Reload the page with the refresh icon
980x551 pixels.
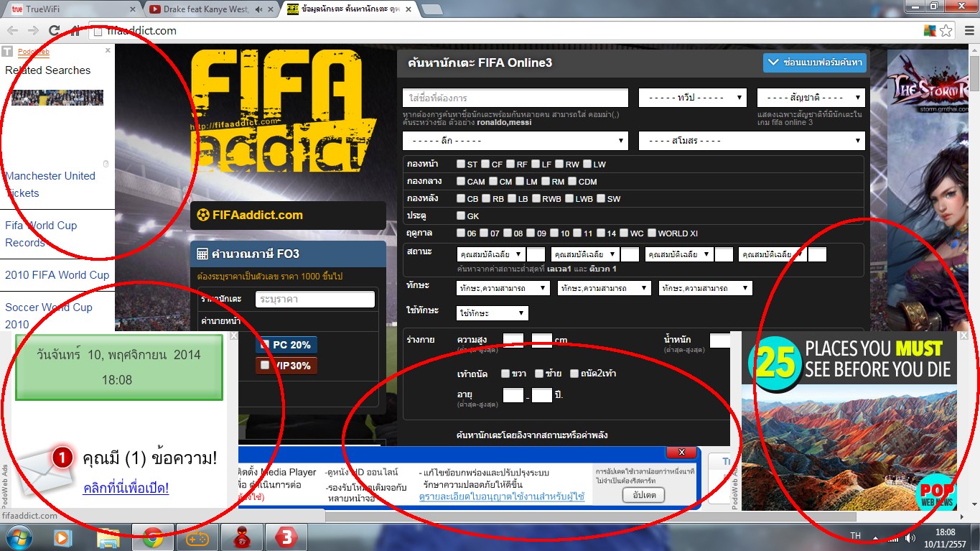(x=54, y=31)
